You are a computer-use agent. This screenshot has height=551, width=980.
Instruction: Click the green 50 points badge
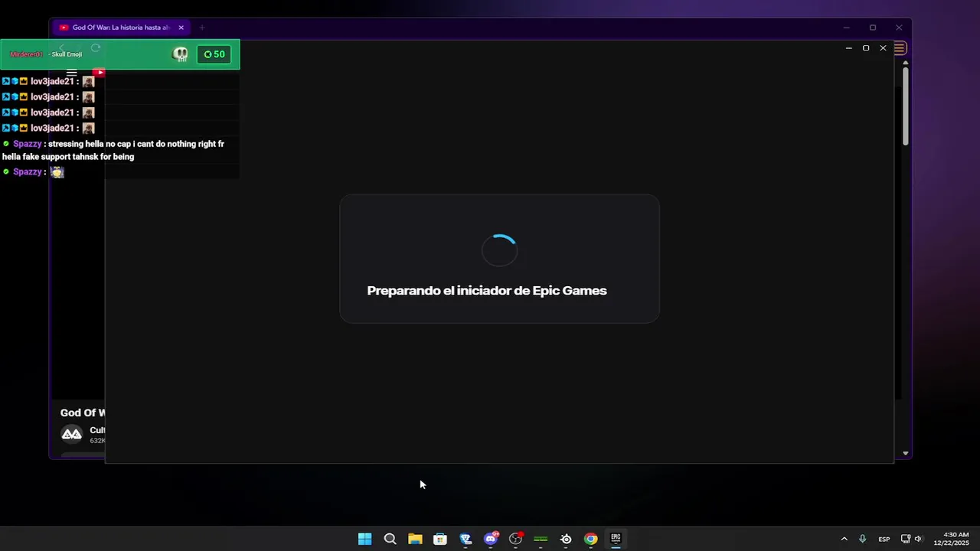(x=214, y=54)
